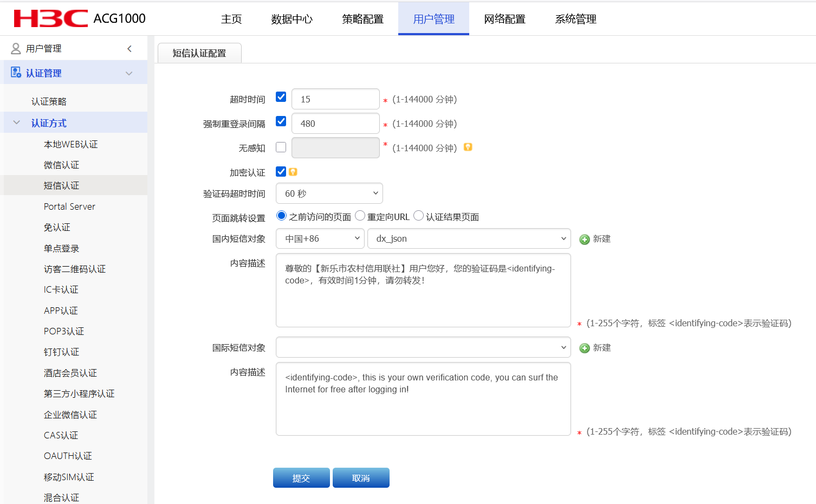Image resolution: width=816 pixels, height=504 pixels.
Task: Open the 网络配置 top menu
Action: tap(504, 19)
